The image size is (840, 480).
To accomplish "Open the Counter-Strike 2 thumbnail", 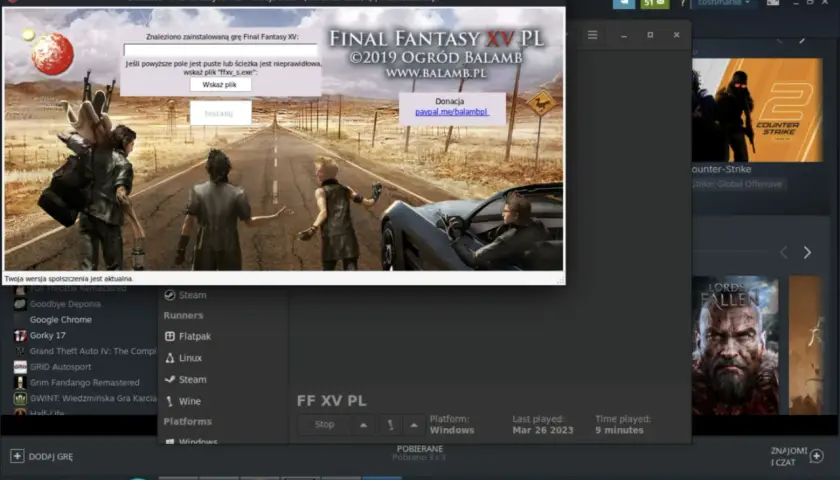I will (757, 110).
